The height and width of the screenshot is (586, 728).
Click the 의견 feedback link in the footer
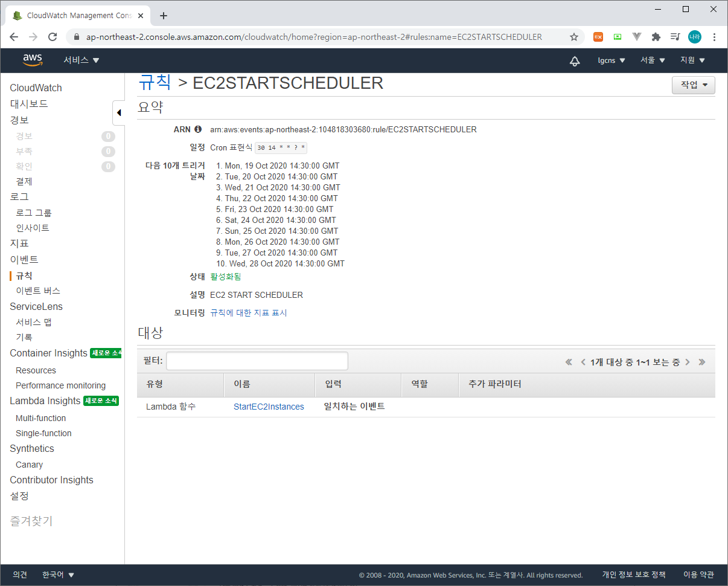pyautogui.click(x=20, y=575)
